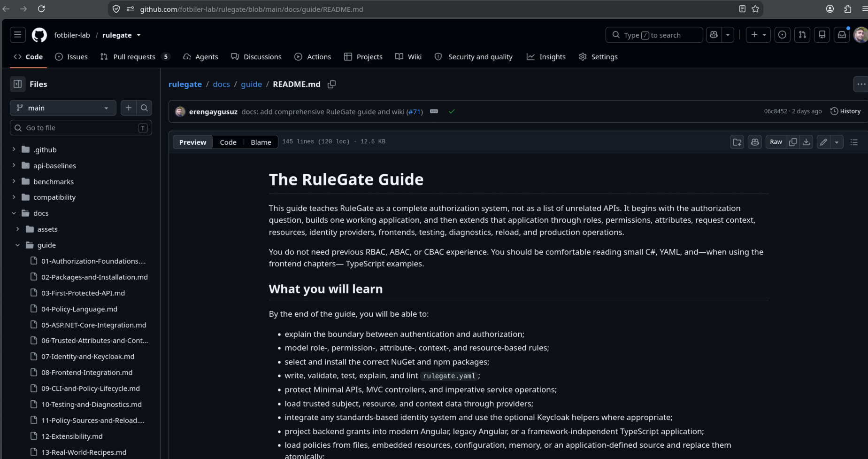Viewport: 868px width, 459px height.
Task: Switch to the Code view
Action: (228, 142)
